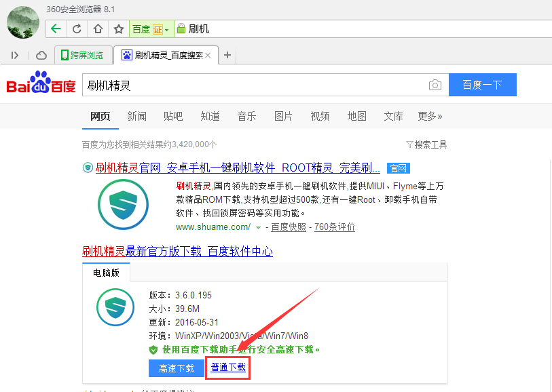Close the 刷机精灵_百度搜索 tab

[x=208, y=55]
